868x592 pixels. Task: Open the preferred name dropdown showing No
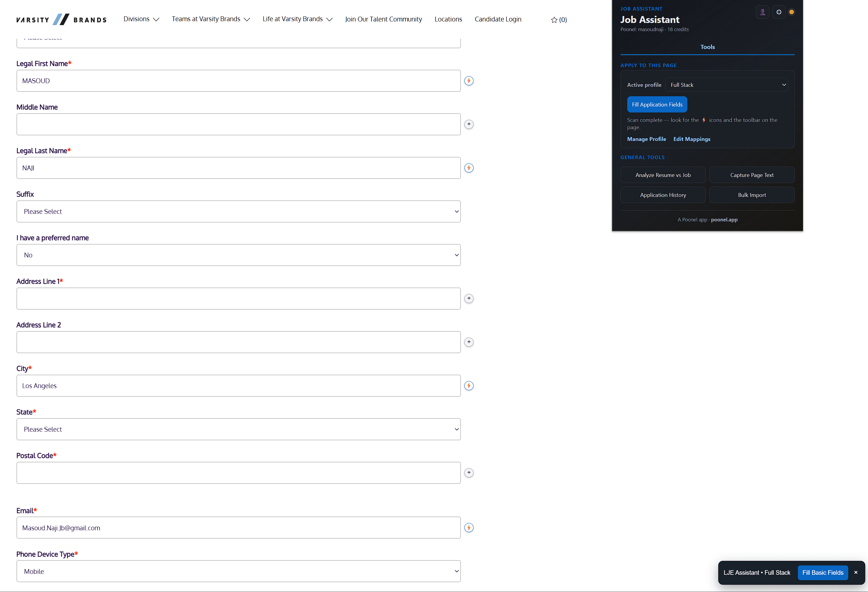238,255
